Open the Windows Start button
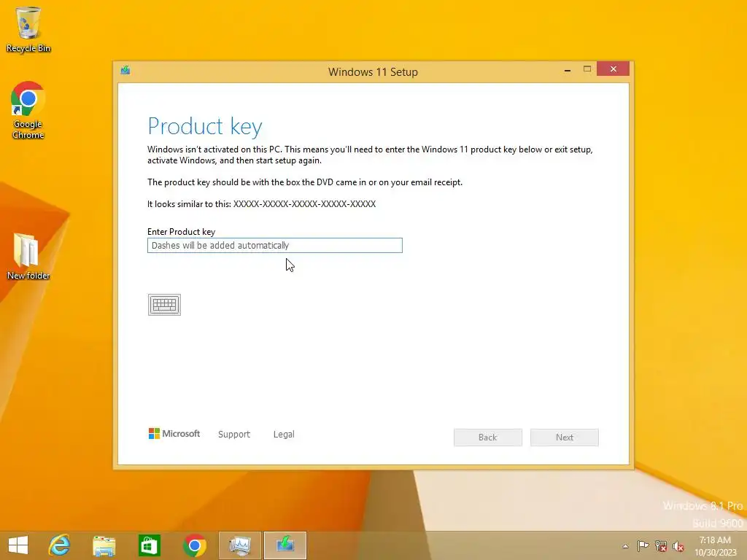 (18, 545)
